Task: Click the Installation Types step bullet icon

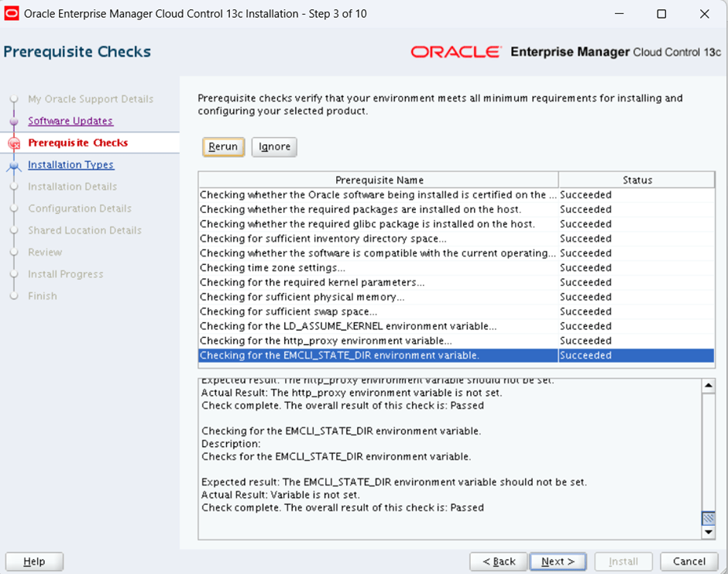Action: [x=13, y=165]
